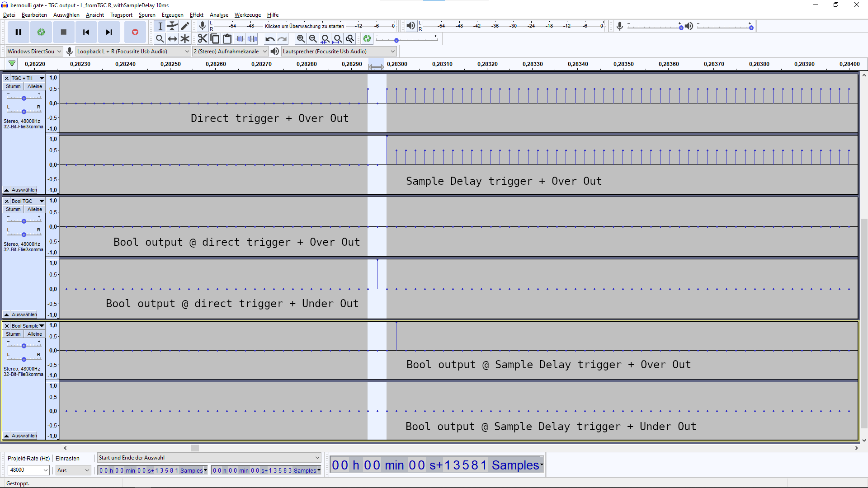Viewport: 868px width, 488px height.
Task: Open the 2 (Stereo) Aufnahmekanäle dropdown
Action: coord(231,52)
